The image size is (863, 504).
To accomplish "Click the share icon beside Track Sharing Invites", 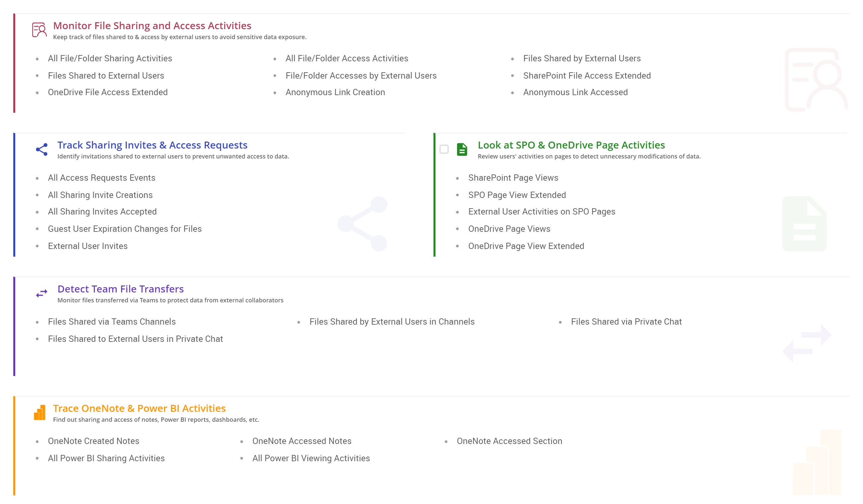I will pos(42,150).
